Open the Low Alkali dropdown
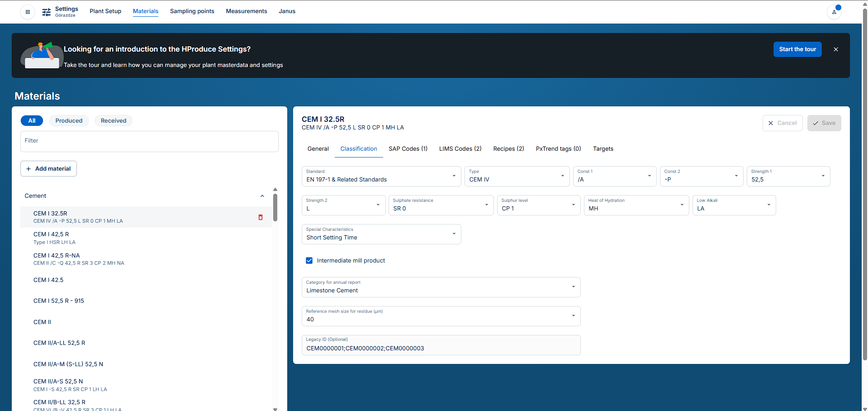Image resolution: width=868 pixels, height=411 pixels. pyautogui.click(x=734, y=205)
